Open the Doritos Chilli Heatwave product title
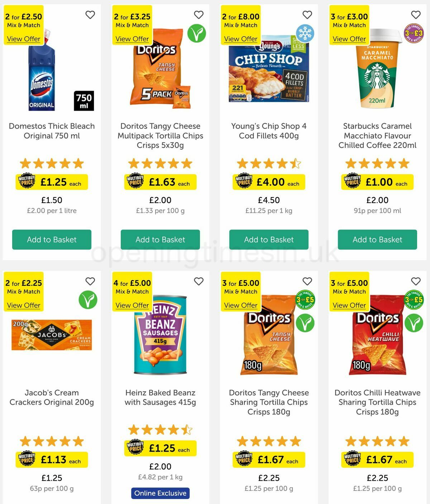The width and height of the screenshot is (430, 504). click(x=377, y=402)
